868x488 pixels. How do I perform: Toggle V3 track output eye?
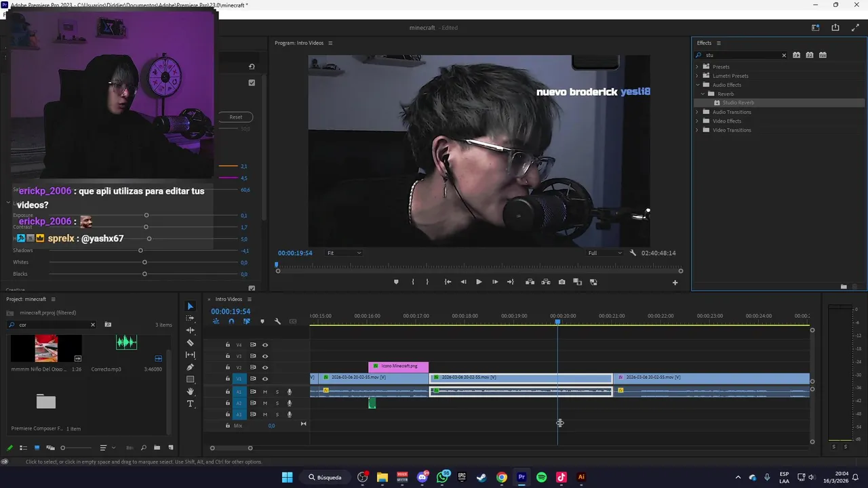265,356
